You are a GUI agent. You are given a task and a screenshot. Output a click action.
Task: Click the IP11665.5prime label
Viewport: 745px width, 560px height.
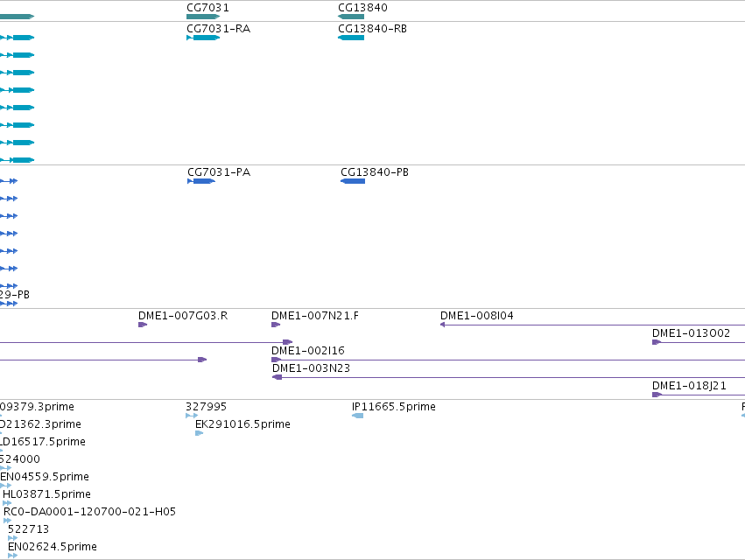point(394,407)
